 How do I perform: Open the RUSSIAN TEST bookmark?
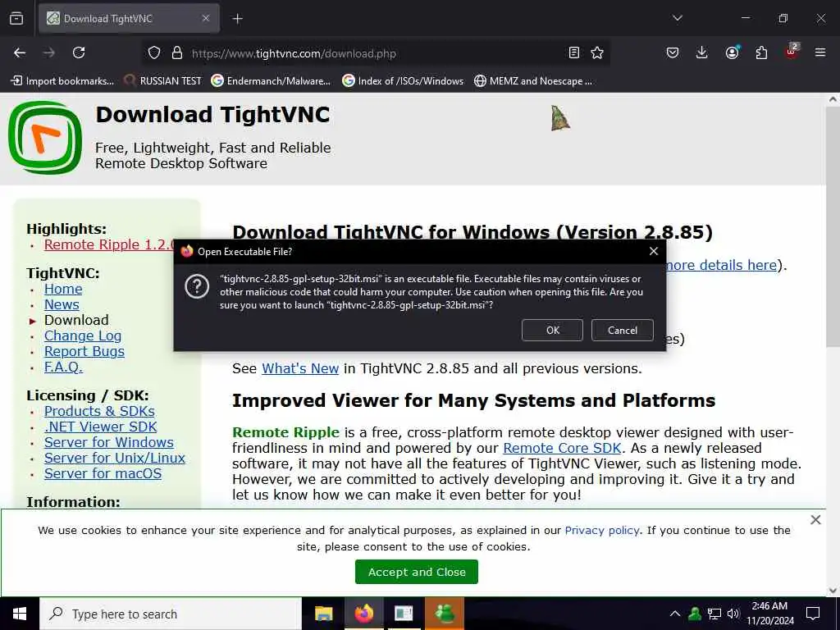click(162, 81)
